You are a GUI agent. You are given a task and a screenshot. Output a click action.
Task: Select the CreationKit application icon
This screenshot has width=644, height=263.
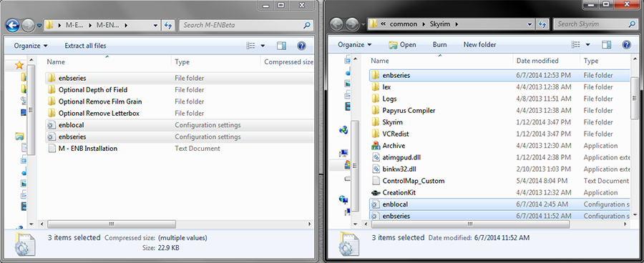click(x=376, y=192)
